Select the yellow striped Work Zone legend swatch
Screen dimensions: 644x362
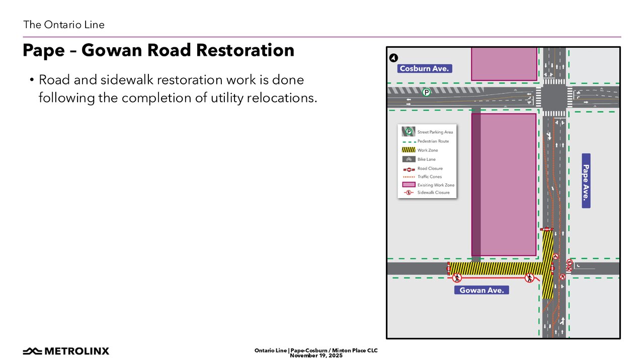click(x=409, y=150)
